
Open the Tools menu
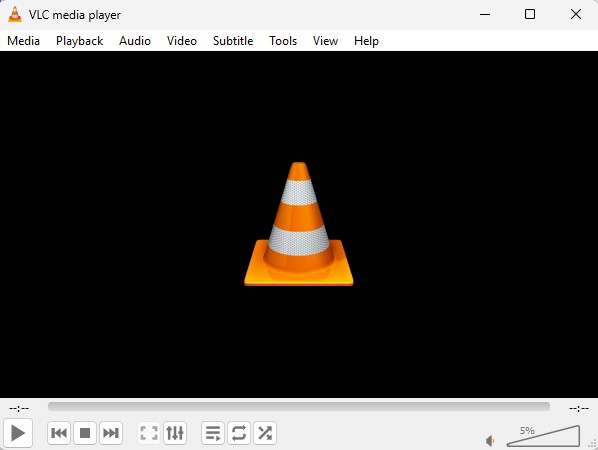point(283,41)
